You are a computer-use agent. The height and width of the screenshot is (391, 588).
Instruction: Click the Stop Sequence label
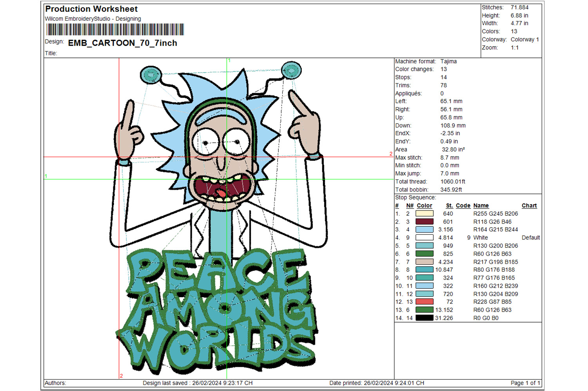coord(415,197)
